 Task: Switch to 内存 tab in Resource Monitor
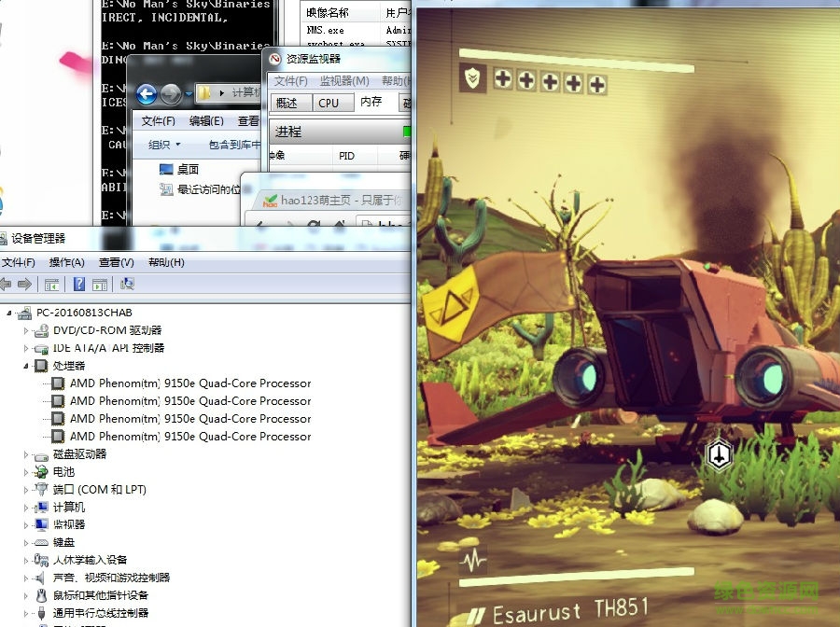[375, 102]
